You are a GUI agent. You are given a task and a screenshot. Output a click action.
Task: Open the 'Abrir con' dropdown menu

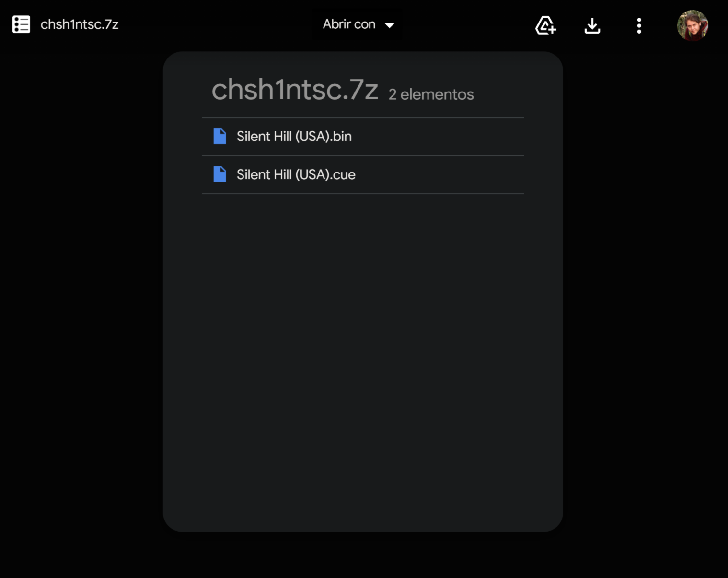click(x=358, y=24)
